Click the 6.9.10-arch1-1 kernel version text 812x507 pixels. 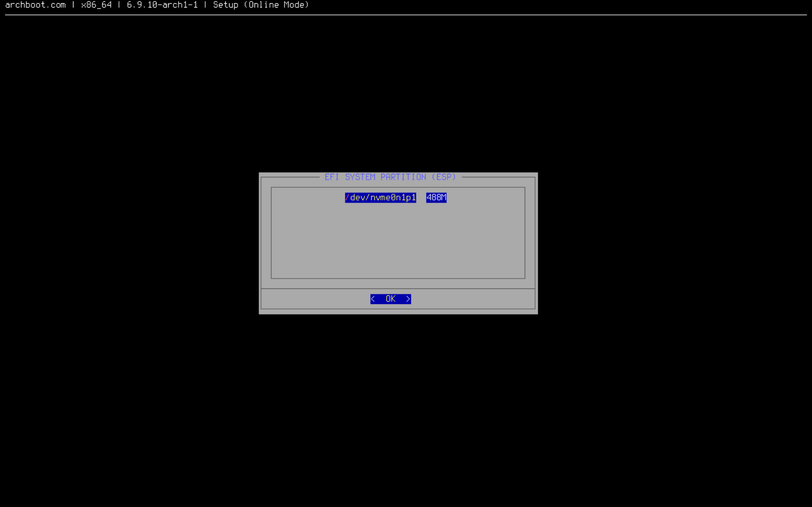(162, 5)
